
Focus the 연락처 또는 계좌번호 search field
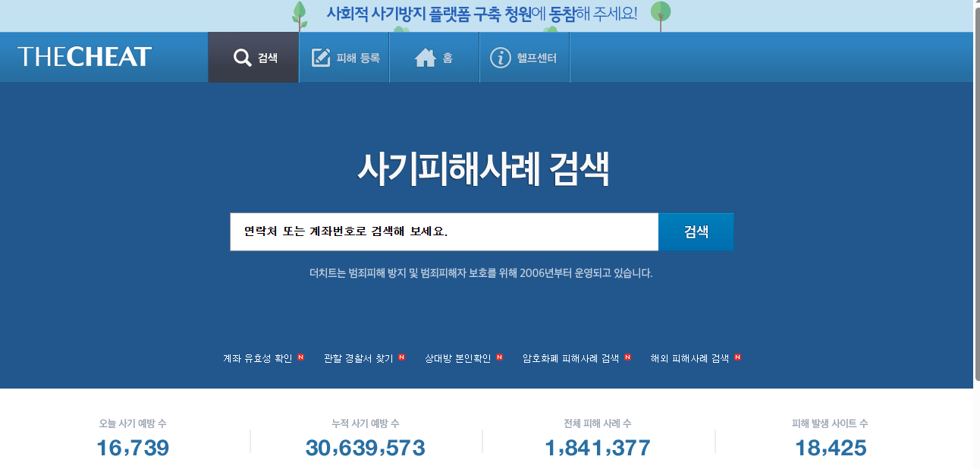point(444,231)
